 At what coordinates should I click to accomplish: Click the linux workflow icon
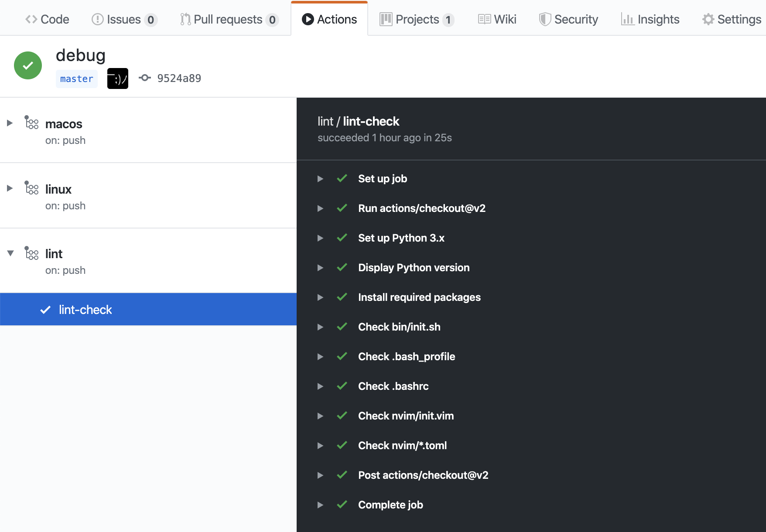tap(31, 188)
